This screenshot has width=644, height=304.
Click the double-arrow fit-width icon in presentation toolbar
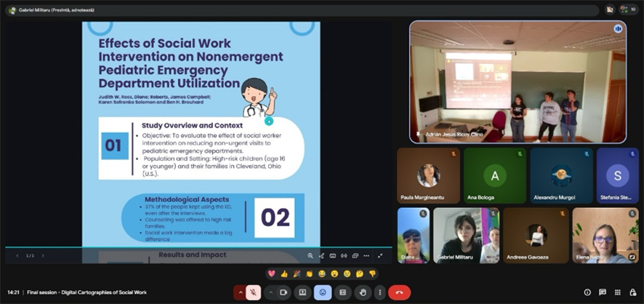click(344, 255)
